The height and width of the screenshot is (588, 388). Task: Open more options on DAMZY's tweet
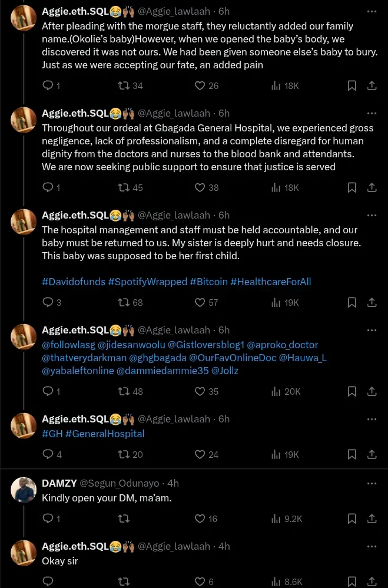pos(372,483)
